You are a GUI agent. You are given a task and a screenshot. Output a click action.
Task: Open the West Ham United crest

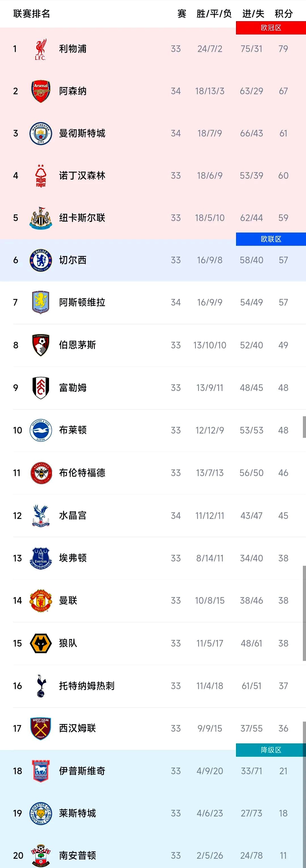coord(41,729)
